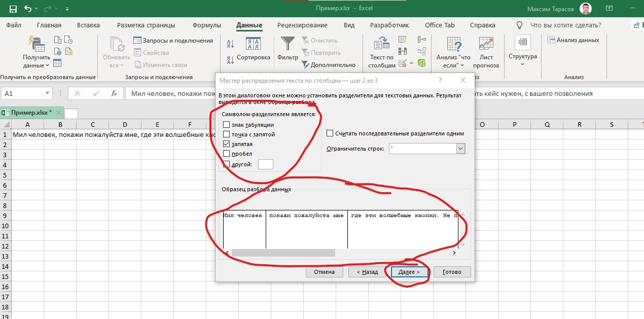
Task: Select column B header
Action: tap(60, 125)
